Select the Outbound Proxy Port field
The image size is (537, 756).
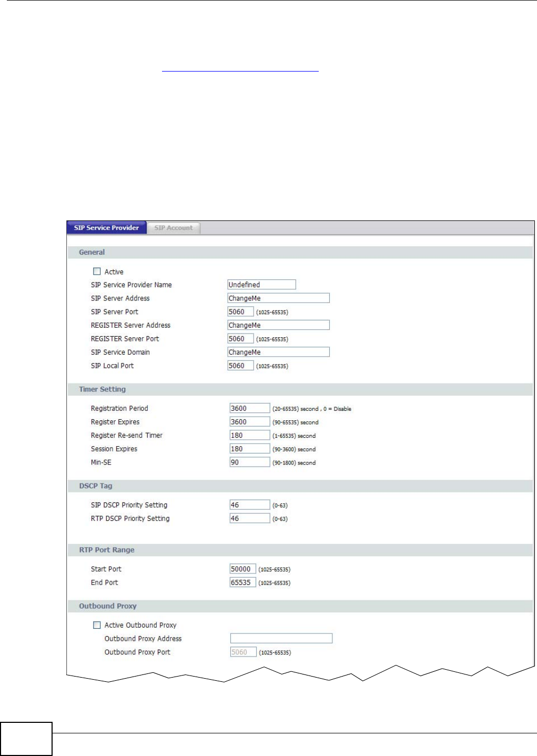tap(243, 652)
